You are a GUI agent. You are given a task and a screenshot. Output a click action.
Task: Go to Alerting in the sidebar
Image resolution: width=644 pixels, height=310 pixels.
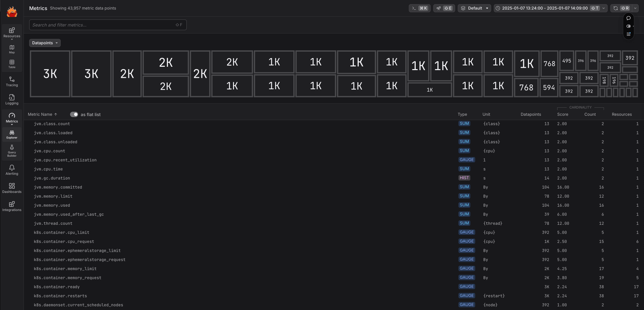tap(12, 170)
